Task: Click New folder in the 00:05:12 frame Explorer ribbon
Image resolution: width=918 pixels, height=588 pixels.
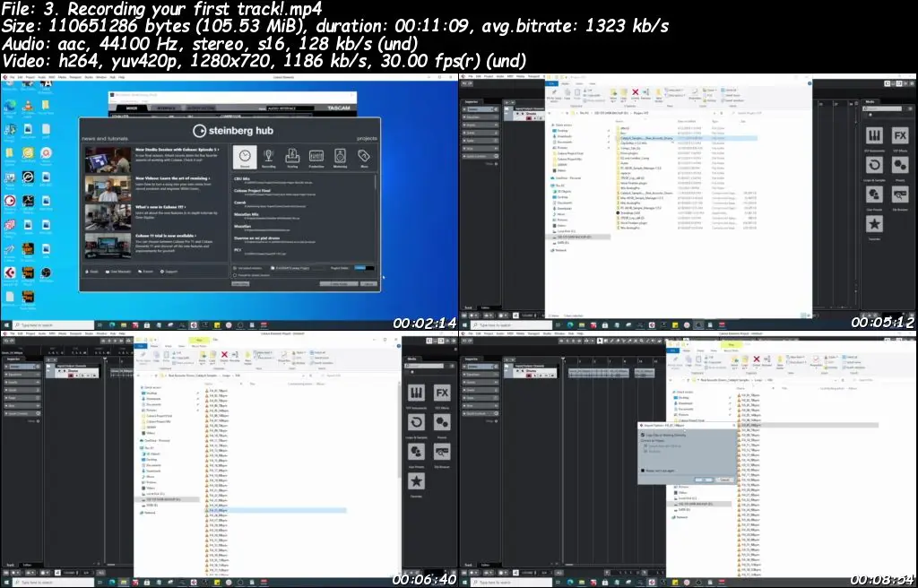Action: point(659,94)
